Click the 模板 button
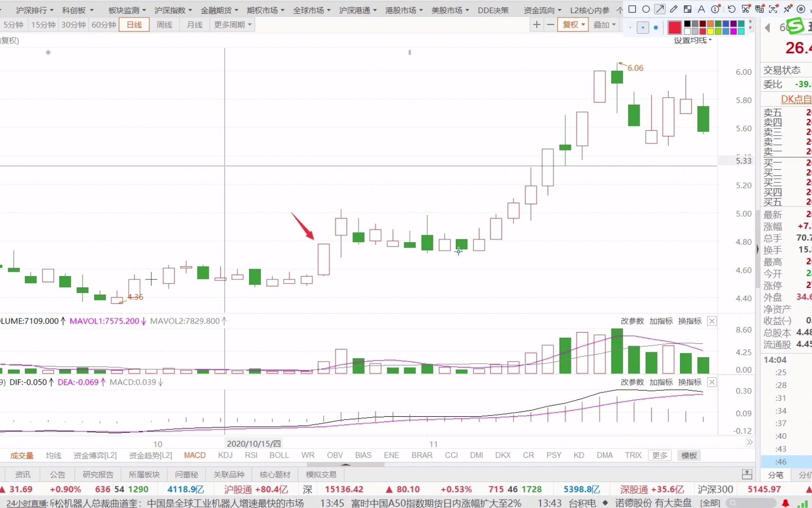The width and height of the screenshot is (812, 508). click(x=689, y=455)
